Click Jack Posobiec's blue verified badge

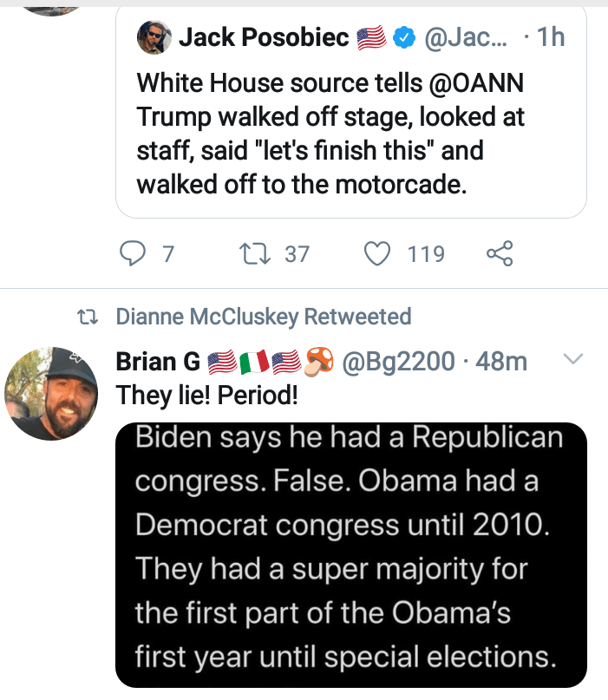(x=403, y=38)
